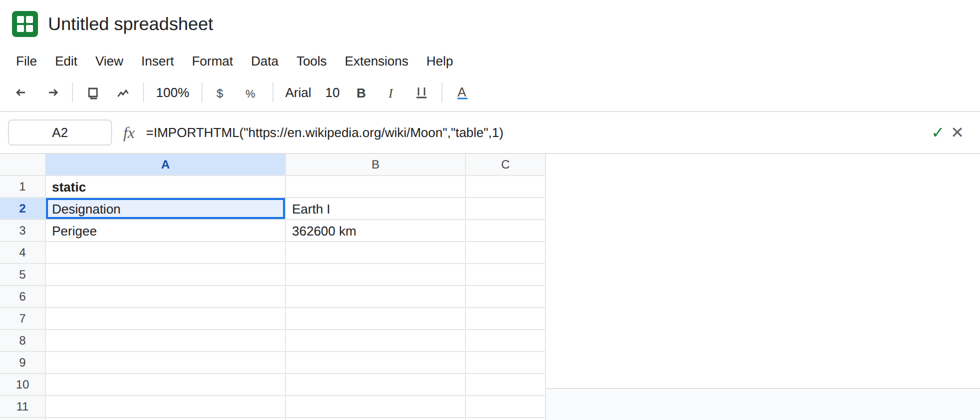Select column A header

click(165, 164)
